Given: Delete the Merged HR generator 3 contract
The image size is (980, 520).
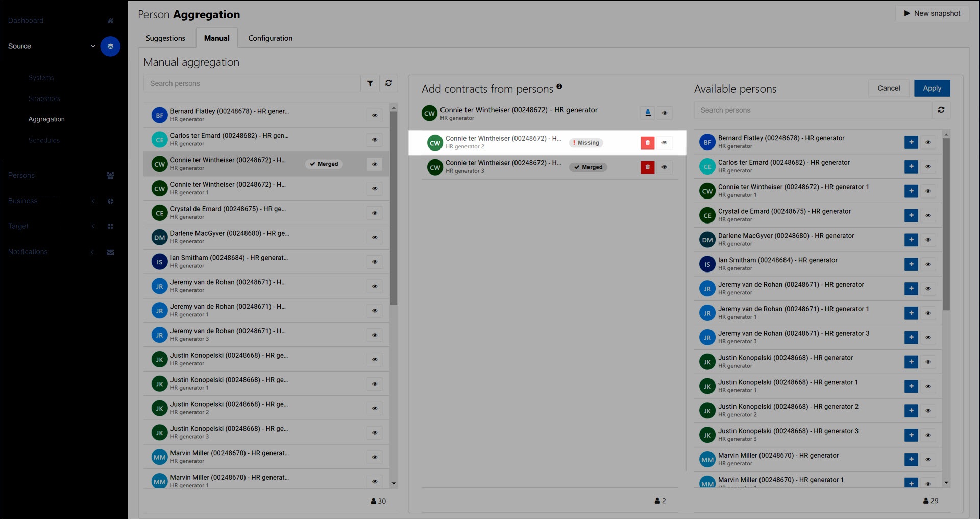Looking at the screenshot, I should 647,167.
